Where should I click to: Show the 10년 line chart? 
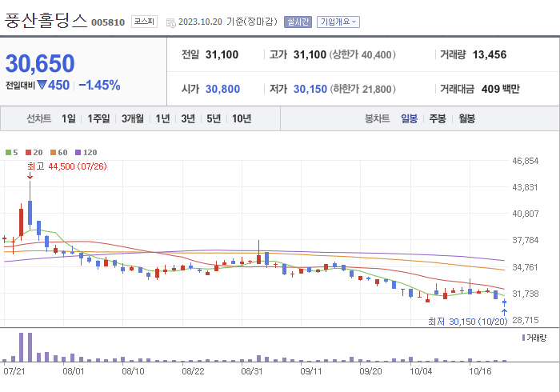[242, 118]
